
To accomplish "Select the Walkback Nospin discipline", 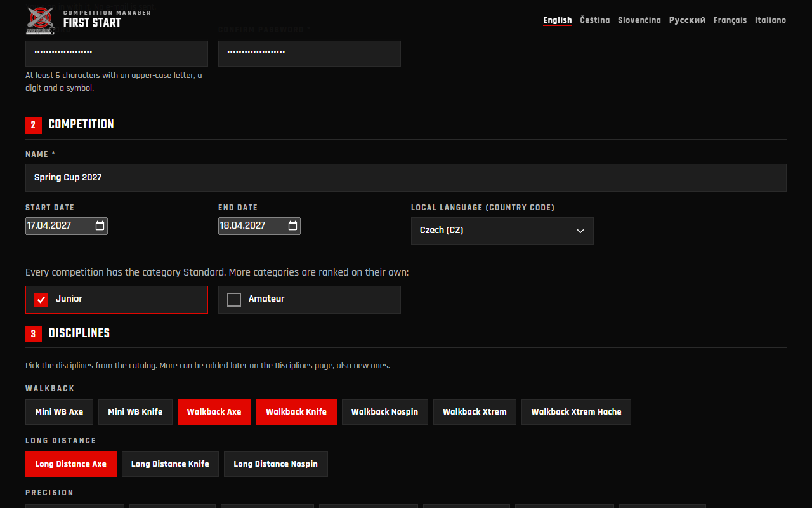I will coord(385,412).
